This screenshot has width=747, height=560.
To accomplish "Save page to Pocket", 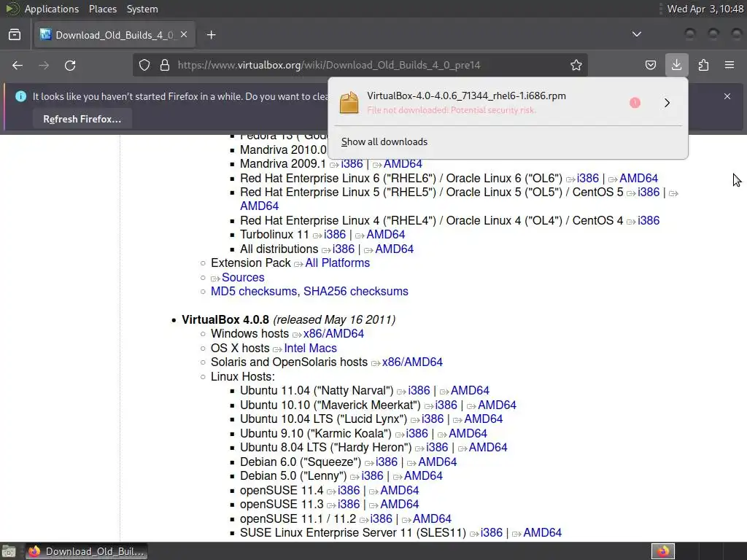I will [650, 65].
